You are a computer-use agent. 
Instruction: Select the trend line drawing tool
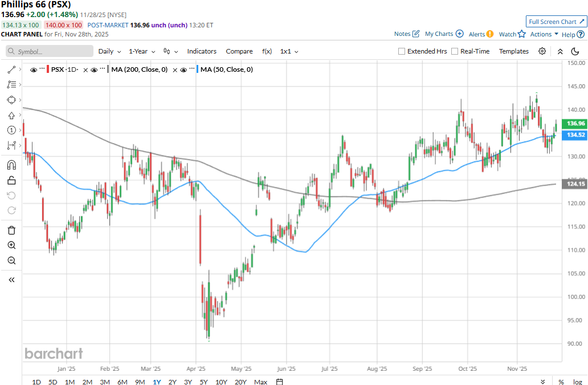11,69
